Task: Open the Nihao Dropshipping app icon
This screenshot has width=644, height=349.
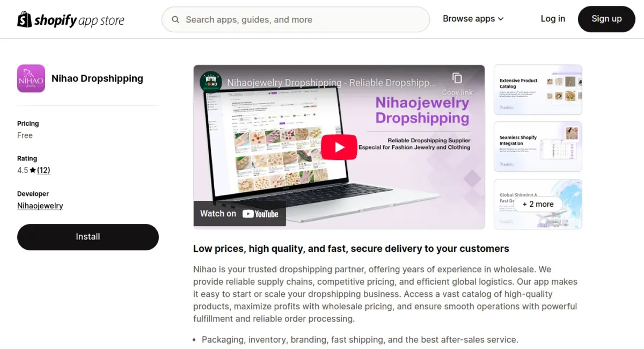Action: 31,78
